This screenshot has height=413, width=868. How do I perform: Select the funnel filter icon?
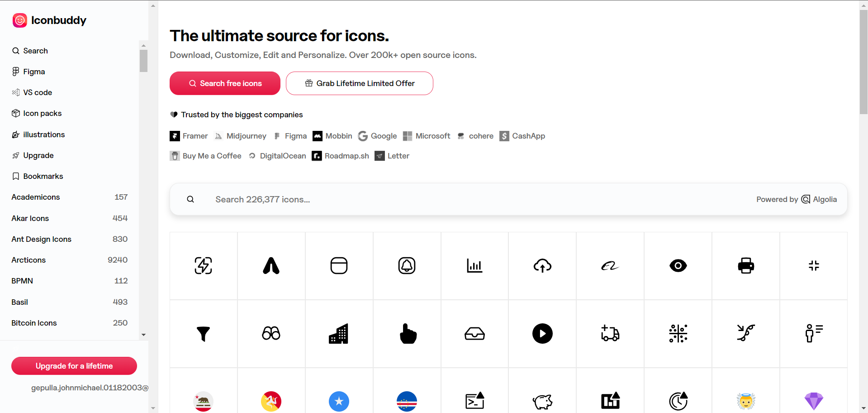coord(204,334)
